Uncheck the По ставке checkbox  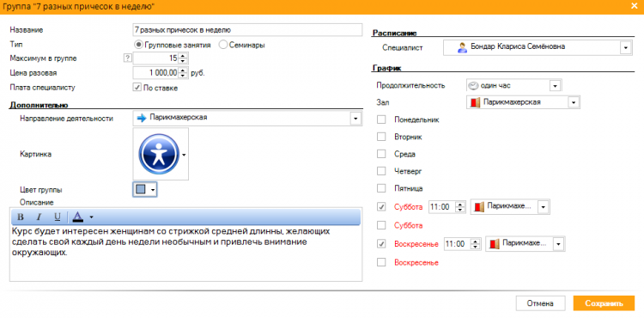pyautogui.click(x=137, y=88)
